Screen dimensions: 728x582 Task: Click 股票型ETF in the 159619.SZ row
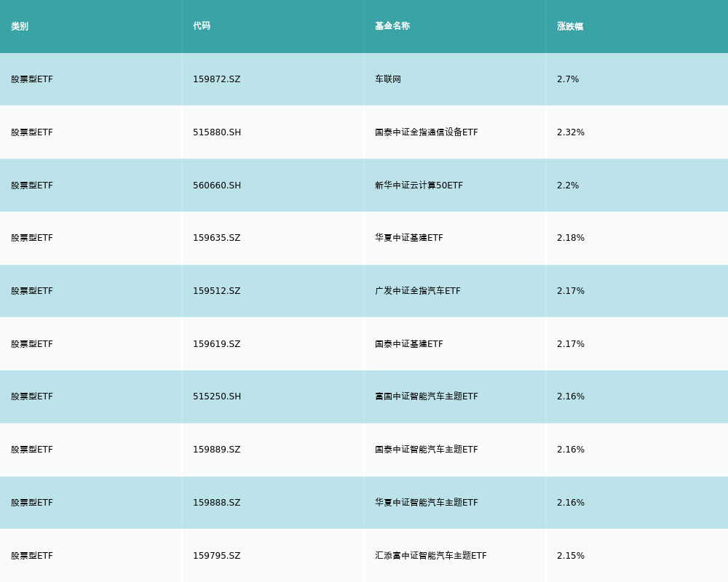tap(32, 344)
